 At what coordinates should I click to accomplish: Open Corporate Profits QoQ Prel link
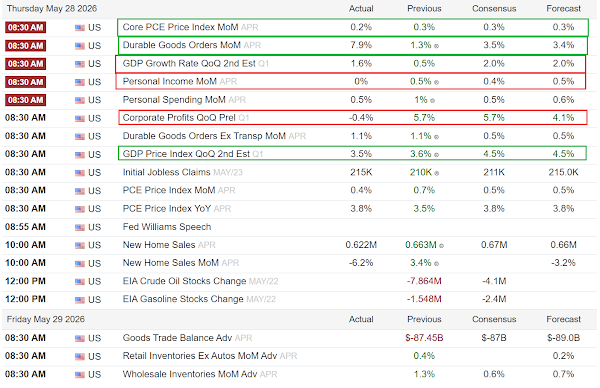pyautogui.click(x=179, y=117)
